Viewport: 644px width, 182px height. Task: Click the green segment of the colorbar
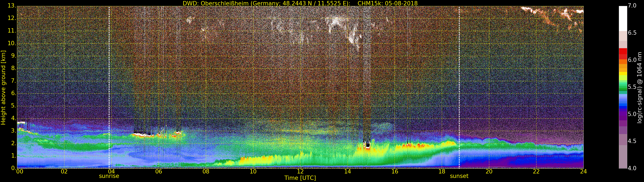click(x=623, y=86)
